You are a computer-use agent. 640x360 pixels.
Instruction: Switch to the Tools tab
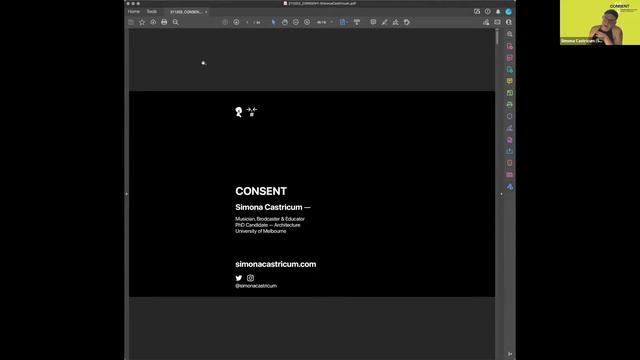[152, 11]
